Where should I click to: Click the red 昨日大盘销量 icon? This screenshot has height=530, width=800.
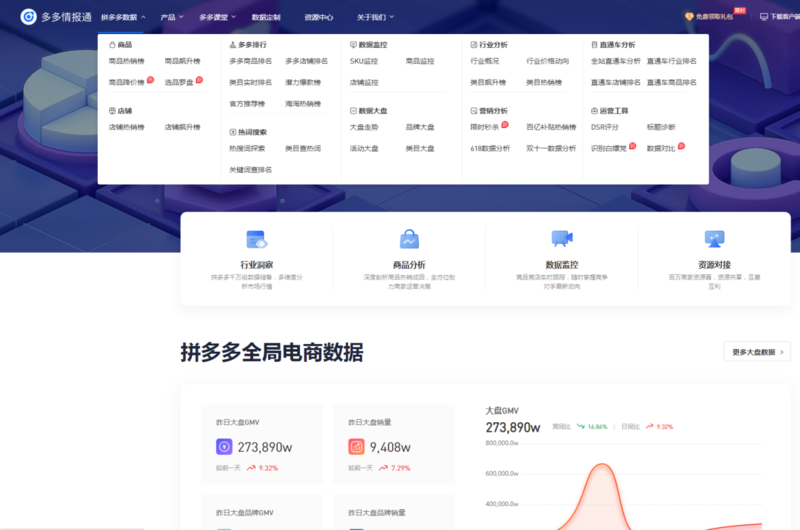pos(356,447)
